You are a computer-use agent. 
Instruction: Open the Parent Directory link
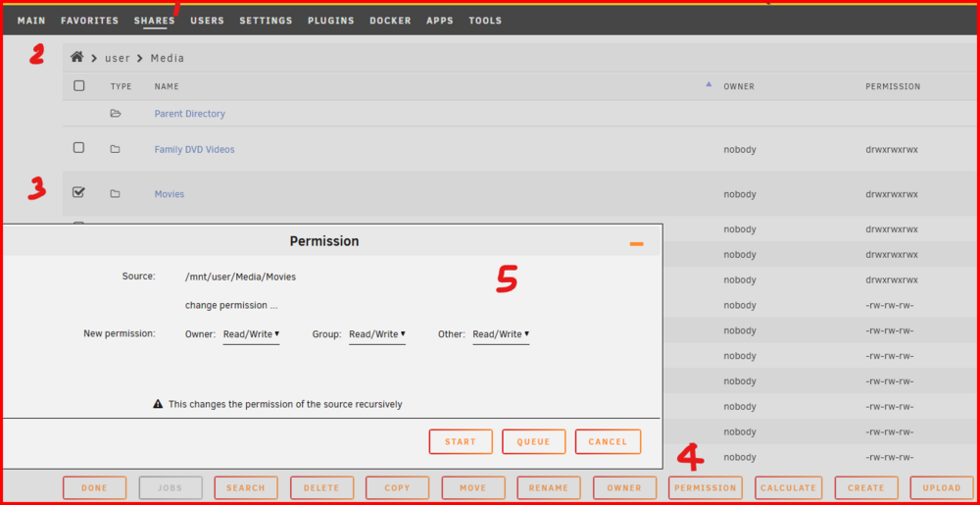(189, 114)
